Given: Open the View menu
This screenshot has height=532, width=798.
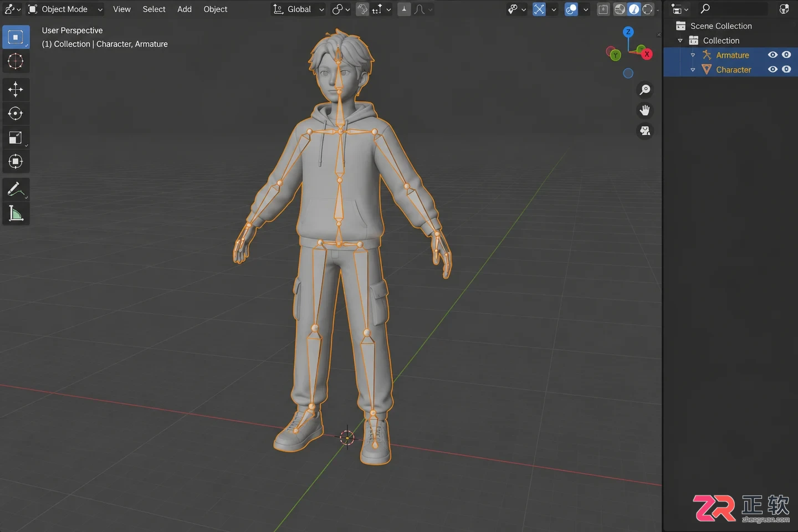Looking at the screenshot, I should click(x=122, y=9).
